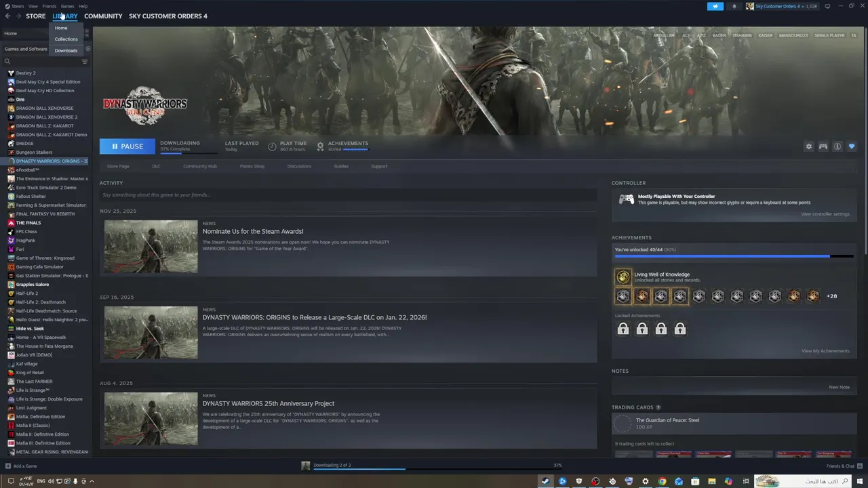Open 25th Anniversary Project news title
868x488 pixels.
[x=269, y=403]
